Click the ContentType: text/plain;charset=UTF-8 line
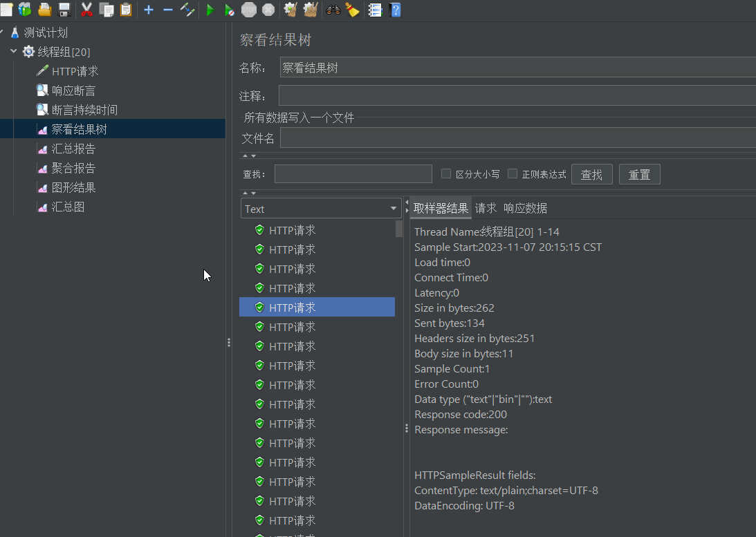 pyautogui.click(x=506, y=491)
